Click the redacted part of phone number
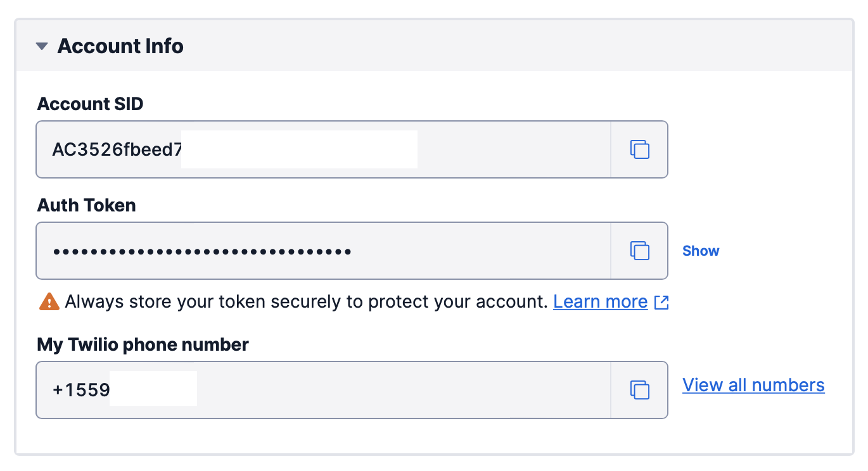This screenshot has width=868, height=471. [x=153, y=389]
